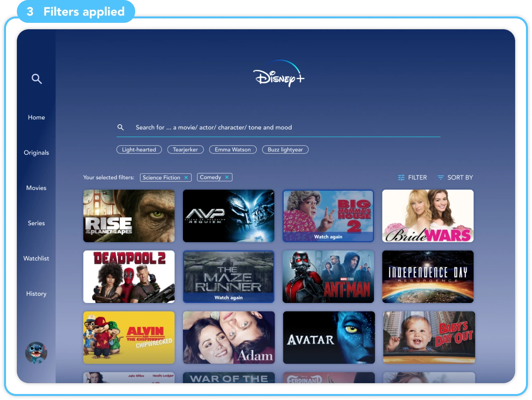532x400 pixels.
Task: Select the Light-hearted suggestion chip
Action: pos(139,149)
